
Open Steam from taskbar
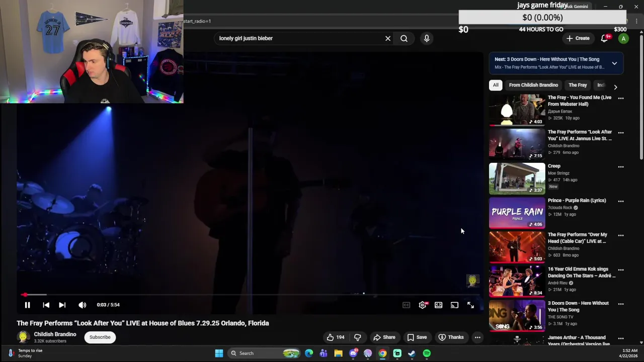coord(412,353)
